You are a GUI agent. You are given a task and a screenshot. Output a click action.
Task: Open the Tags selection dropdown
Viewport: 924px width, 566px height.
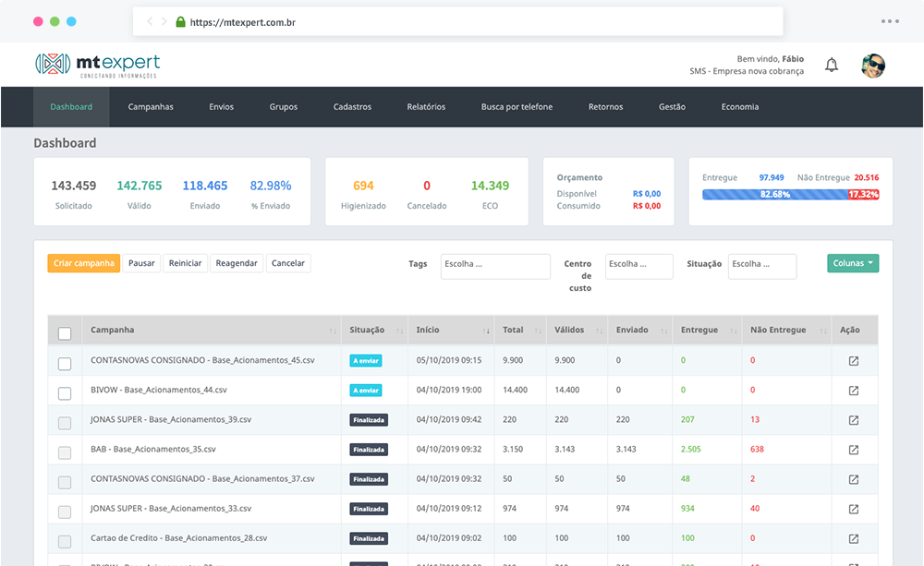coord(495,265)
